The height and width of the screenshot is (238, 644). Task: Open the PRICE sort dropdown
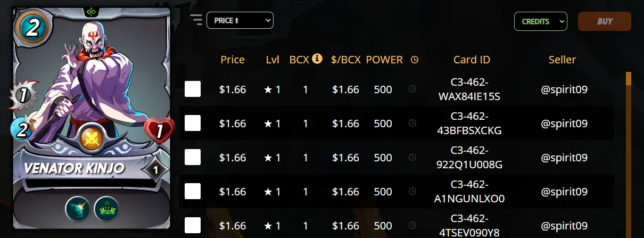click(240, 21)
